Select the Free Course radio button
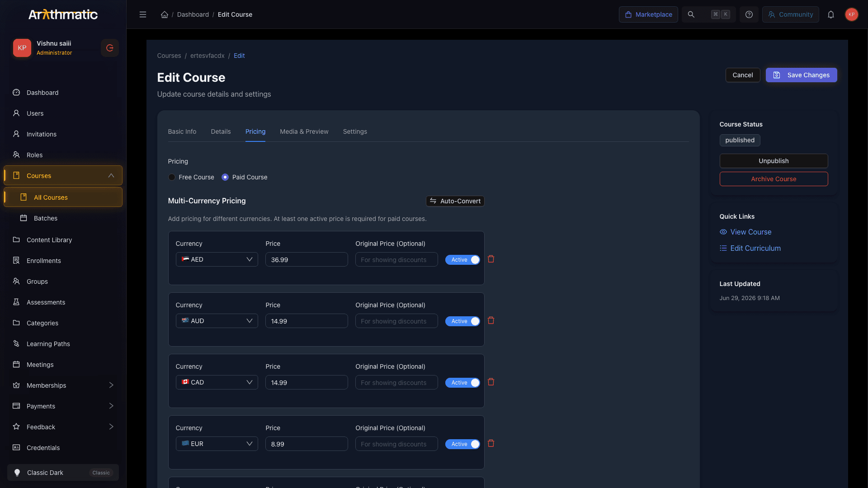Screen dimensions: 868x488 (x=172, y=177)
